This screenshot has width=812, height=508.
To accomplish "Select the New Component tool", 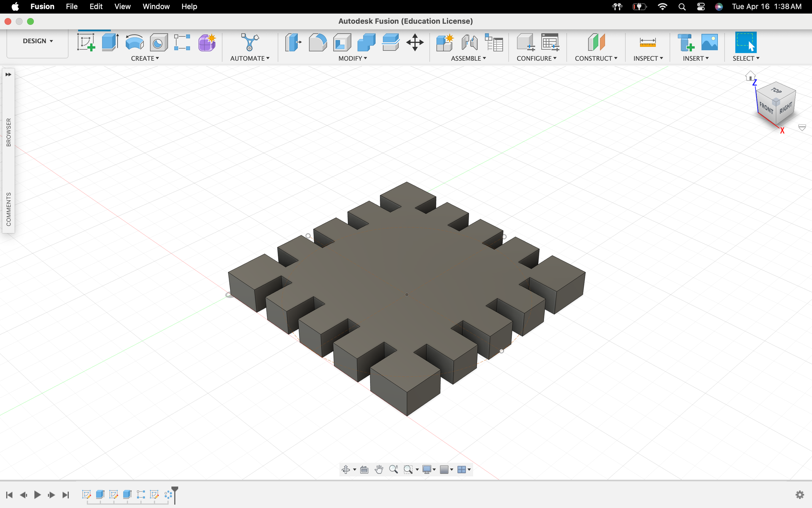I will [x=445, y=42].
